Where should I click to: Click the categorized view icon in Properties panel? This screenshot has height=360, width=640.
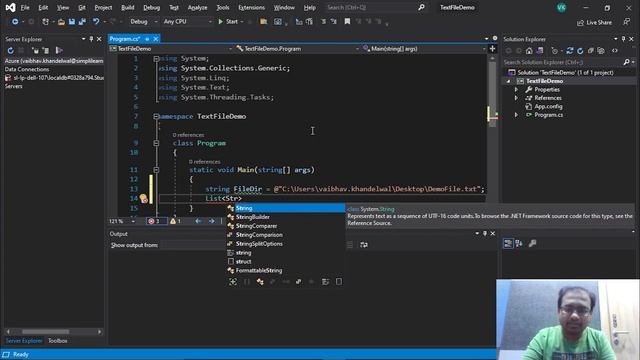point(508,244)
